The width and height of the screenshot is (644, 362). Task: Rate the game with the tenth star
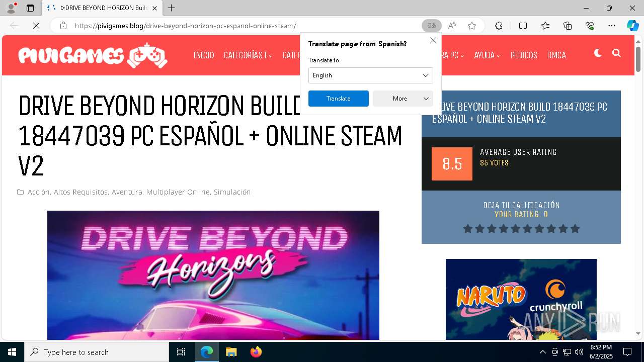pos(575,229)
